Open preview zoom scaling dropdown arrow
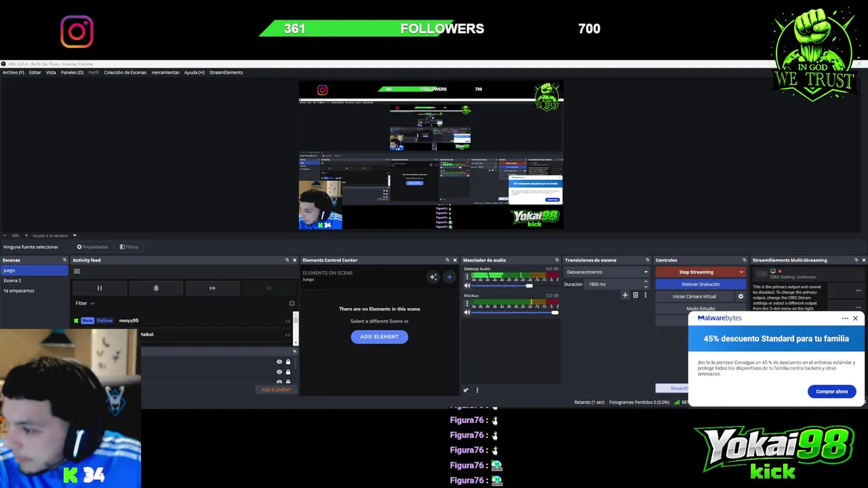The height and width of the screenshot is (488, 868). [x=75, y=236]
